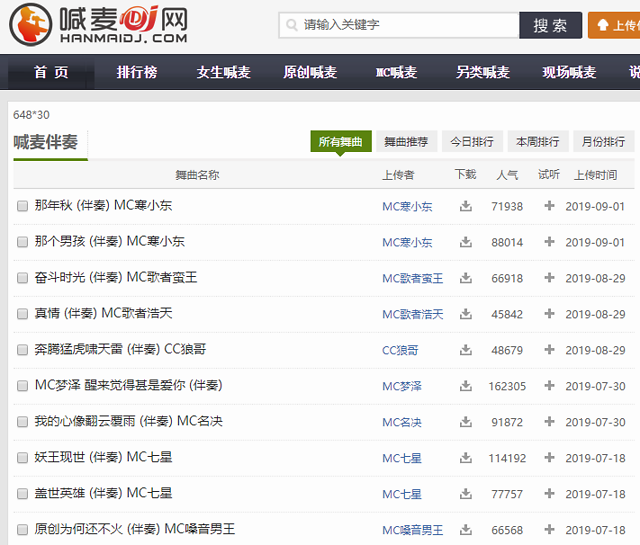Add 我的心像翻云覆雨 to the preview list
The width and height of the screenshot is (640, 545).
coord(549,422)
